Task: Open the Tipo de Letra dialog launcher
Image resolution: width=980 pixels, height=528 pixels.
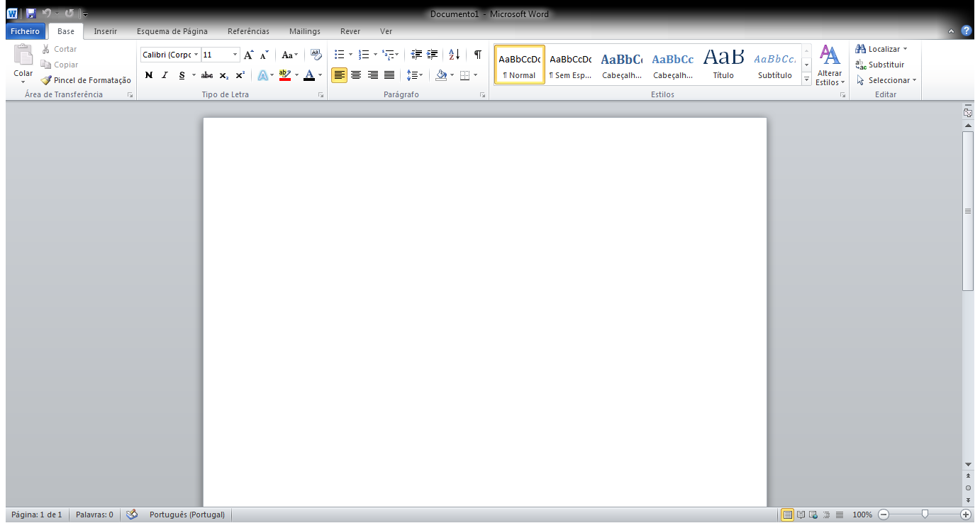Action: [x=321, y=94]
